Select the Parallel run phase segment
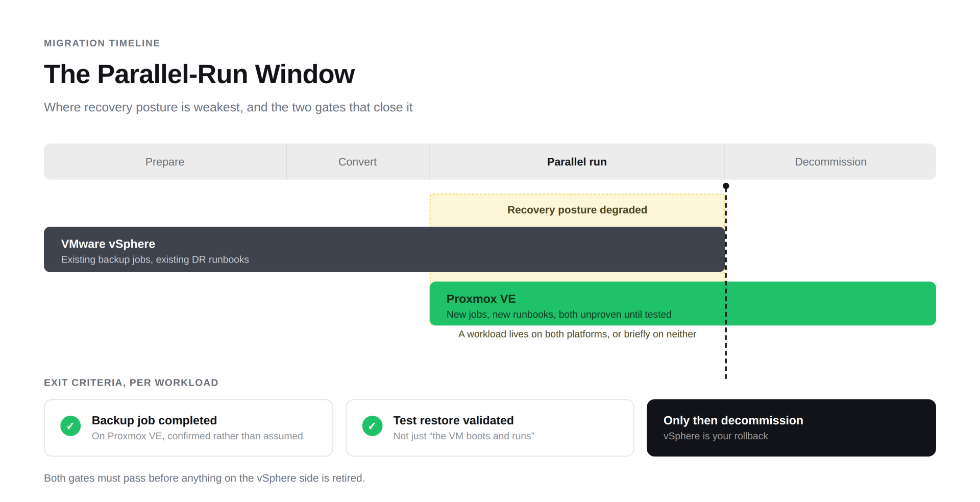 pos(577,162)
